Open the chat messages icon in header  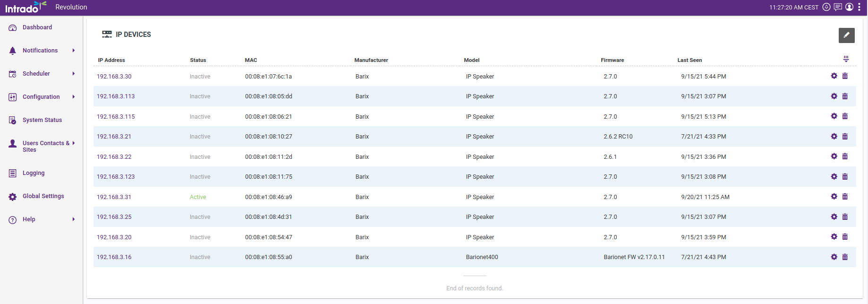point(838,7)
